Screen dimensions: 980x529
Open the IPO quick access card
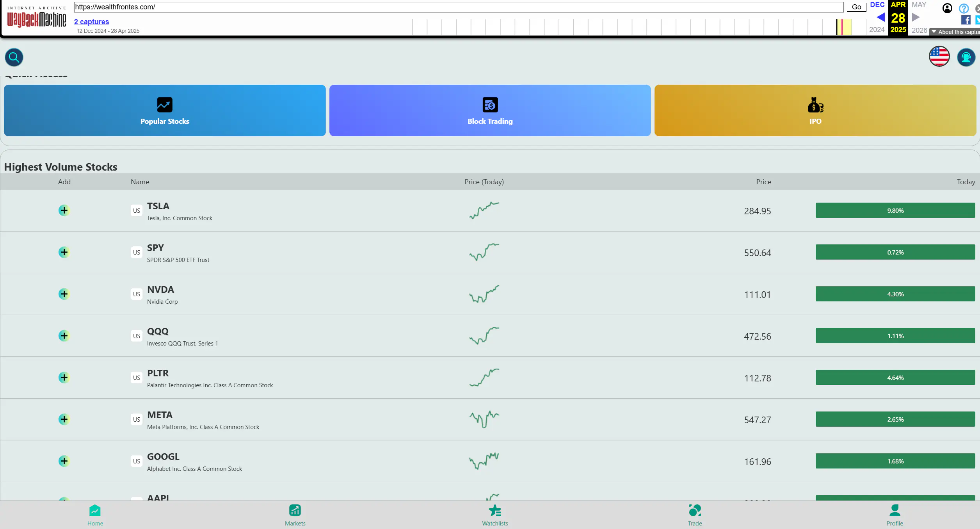(815, 110)
